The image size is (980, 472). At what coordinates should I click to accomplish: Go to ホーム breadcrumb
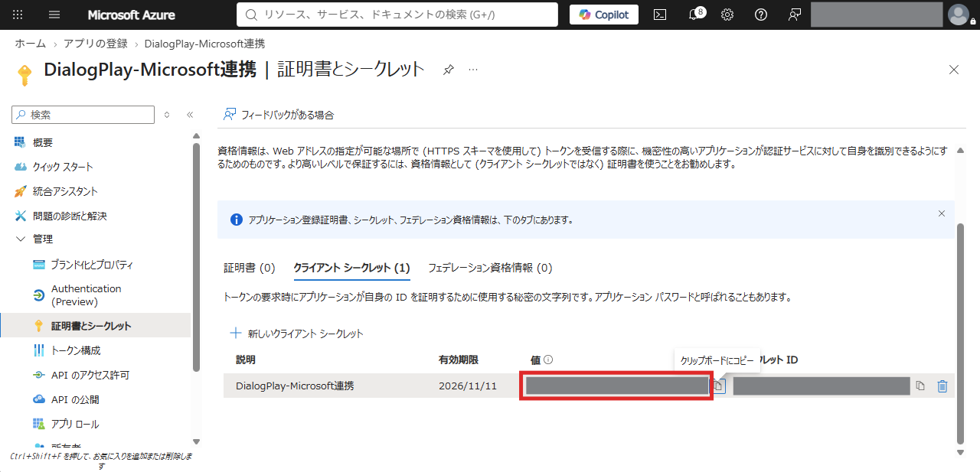(31, 44)
